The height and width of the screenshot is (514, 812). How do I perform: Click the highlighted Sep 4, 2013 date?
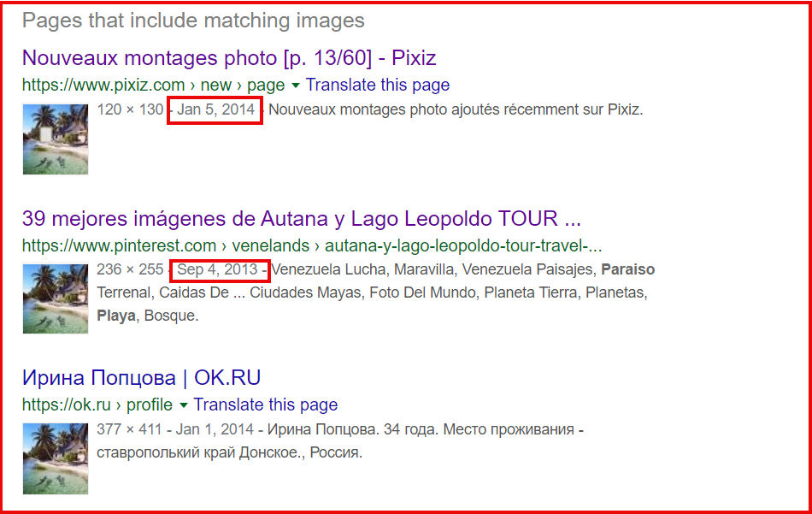coord(217,269)
